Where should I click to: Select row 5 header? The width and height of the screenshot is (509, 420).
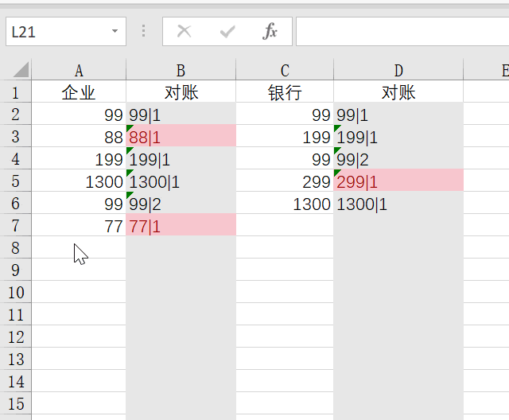coord(15,181)
